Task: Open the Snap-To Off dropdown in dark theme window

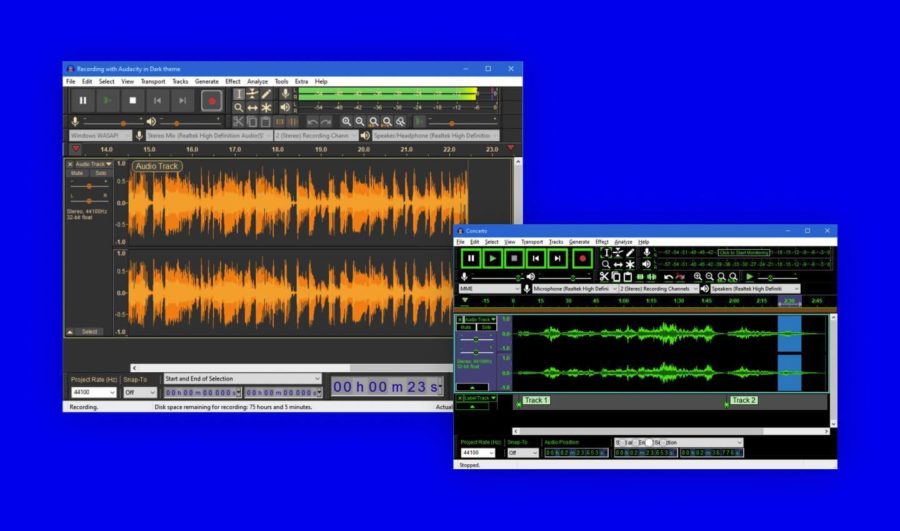Action: [140, 393]
